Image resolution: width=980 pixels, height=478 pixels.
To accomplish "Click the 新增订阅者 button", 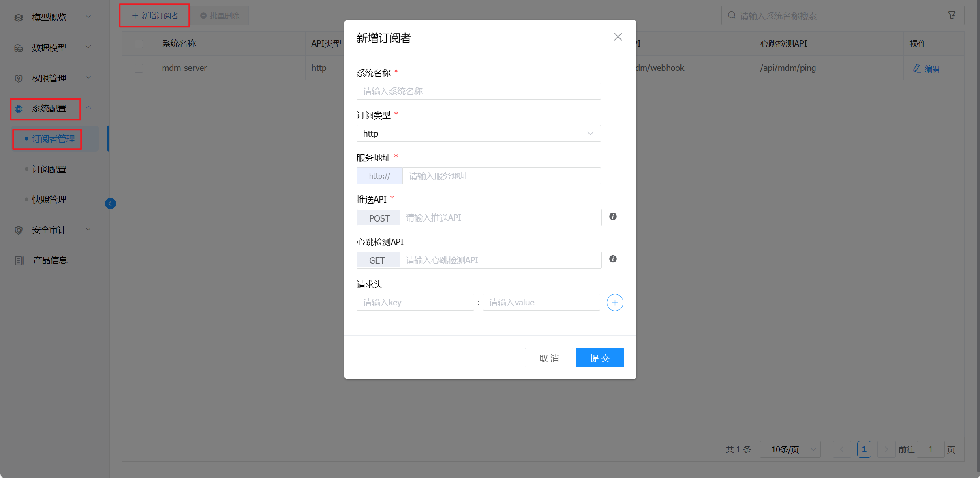I will 155,16.
